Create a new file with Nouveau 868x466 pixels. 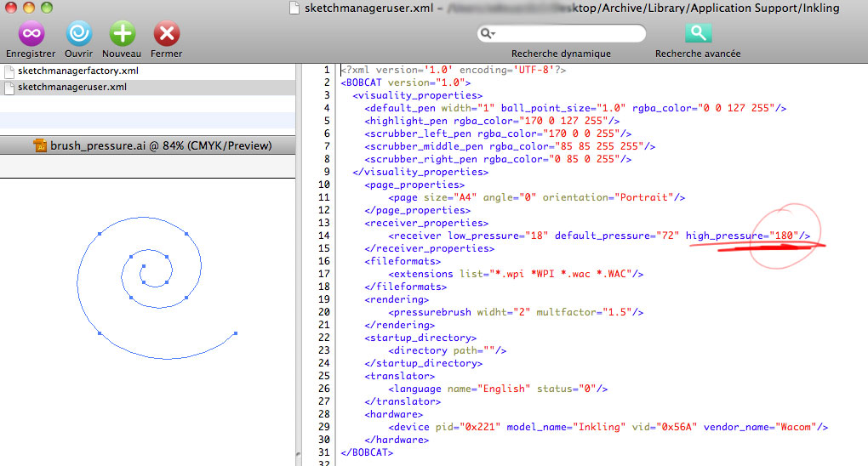coord(123,34)
